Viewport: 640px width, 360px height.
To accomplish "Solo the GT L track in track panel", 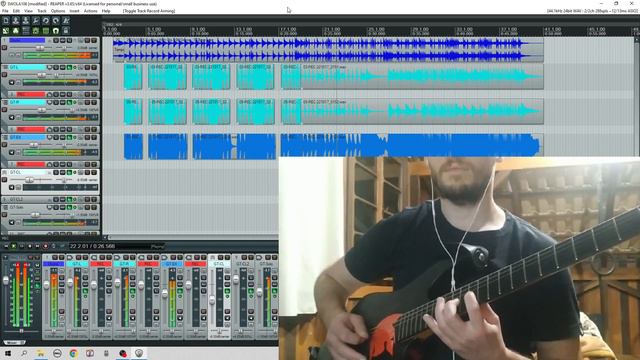I will point(94,67).
